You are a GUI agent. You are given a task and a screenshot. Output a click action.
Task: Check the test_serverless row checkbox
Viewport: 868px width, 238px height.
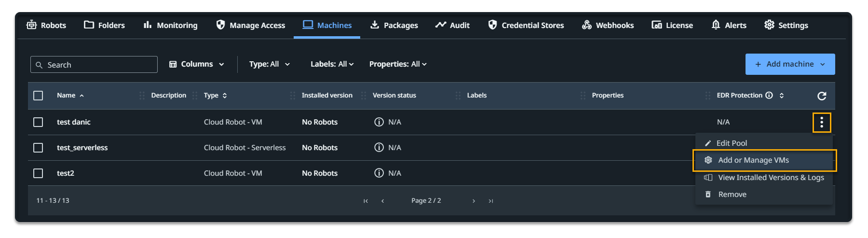38,148
